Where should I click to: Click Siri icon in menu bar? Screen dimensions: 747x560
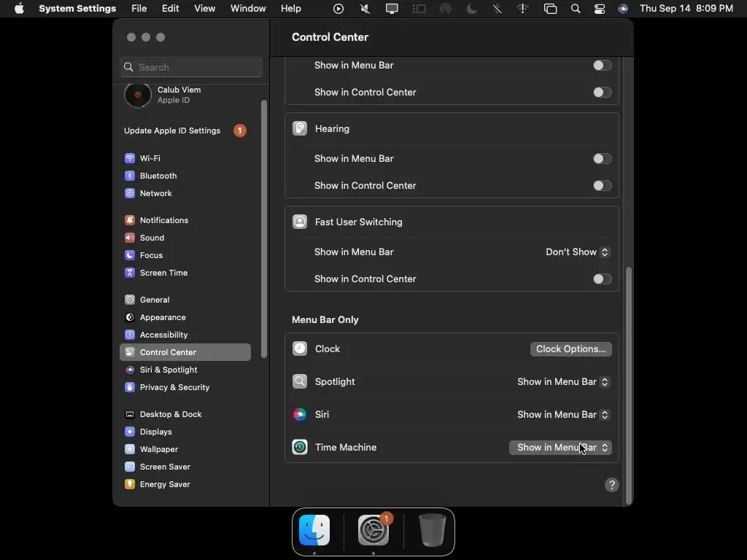pos(623,9)
